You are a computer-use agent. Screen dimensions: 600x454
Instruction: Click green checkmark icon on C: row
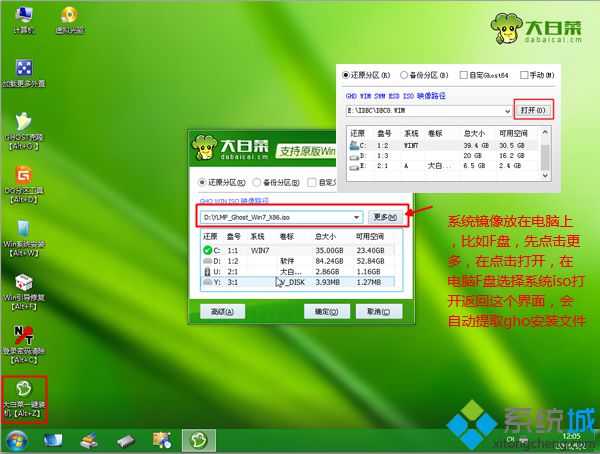tap(207, 250)
